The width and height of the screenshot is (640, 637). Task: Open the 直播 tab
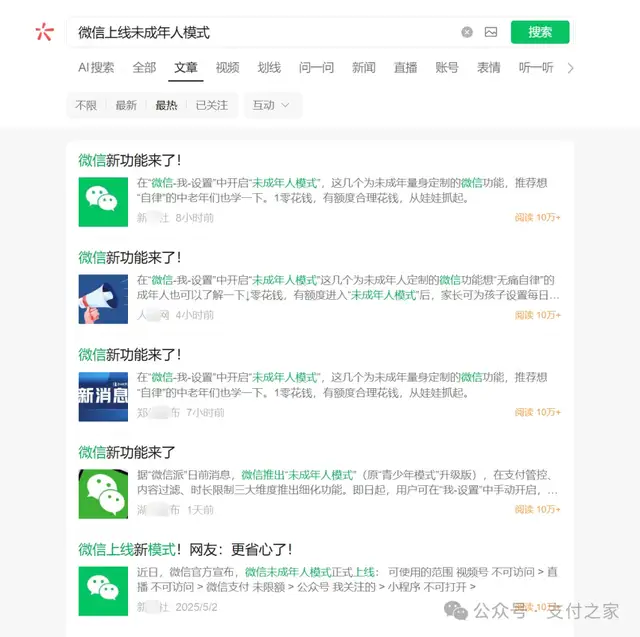405,67
